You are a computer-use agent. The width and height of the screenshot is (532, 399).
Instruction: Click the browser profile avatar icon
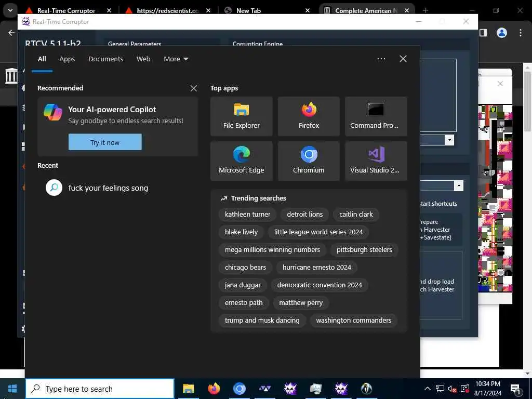pos(502,33)
